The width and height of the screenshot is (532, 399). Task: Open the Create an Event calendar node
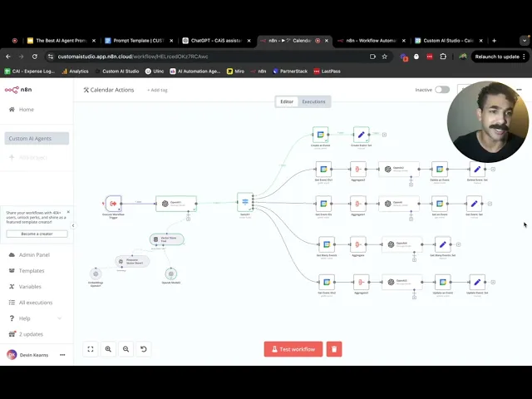pos(321,135)
